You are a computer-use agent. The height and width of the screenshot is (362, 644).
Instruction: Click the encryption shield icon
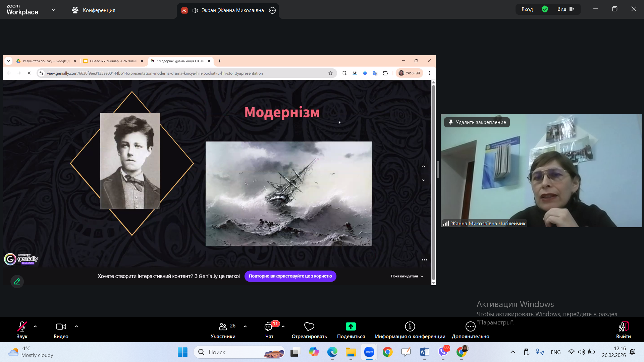point(545,9)
